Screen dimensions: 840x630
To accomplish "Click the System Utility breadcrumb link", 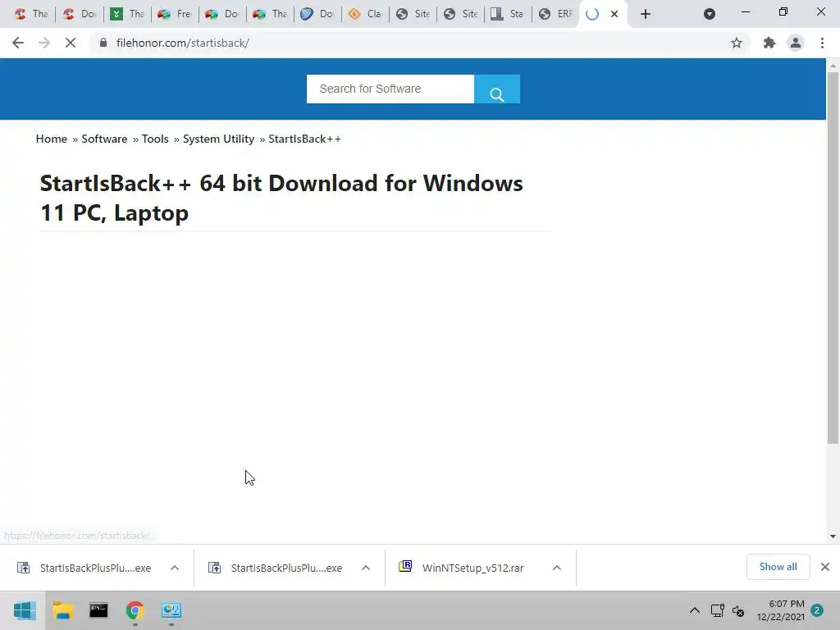I will coord(218,139).
